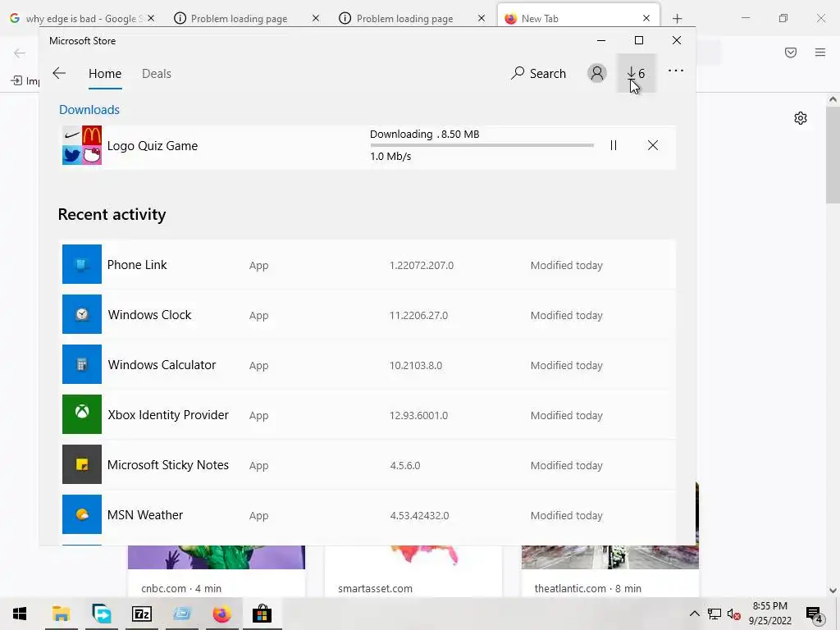
Task: Open the Windows Start menu
Action: tap(20, 614)
